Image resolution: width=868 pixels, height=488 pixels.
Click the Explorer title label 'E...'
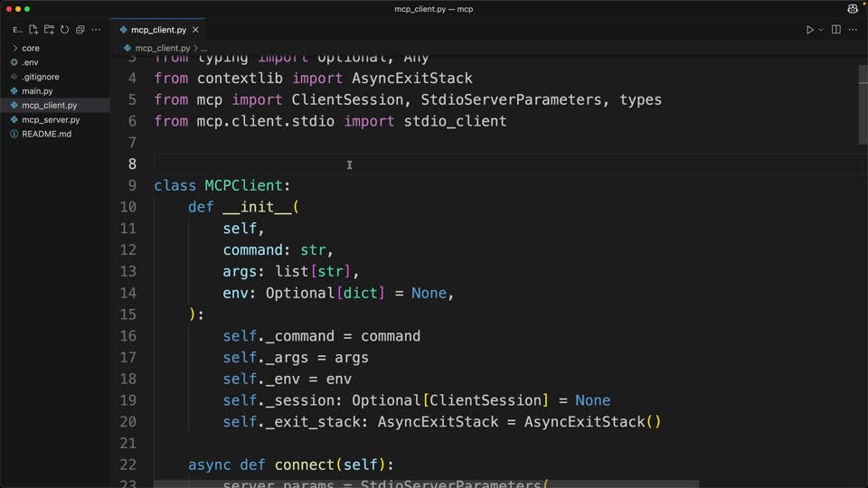point(17,30)
